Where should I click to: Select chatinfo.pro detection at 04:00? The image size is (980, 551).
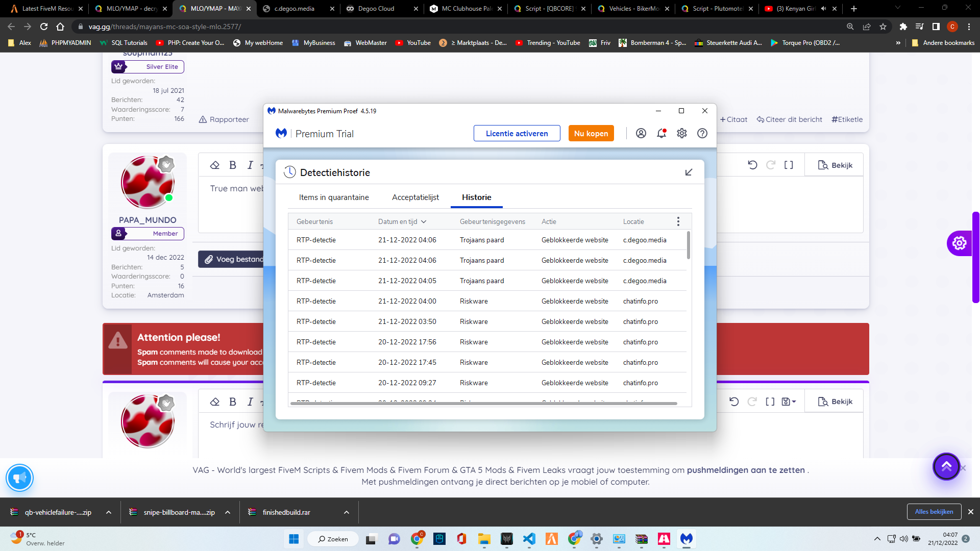click(x=487, y=301)
